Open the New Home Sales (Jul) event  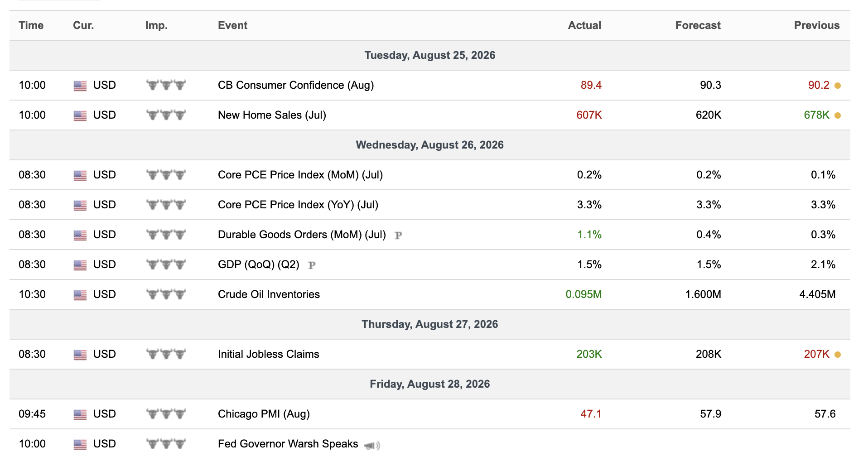tap(272, 115)
